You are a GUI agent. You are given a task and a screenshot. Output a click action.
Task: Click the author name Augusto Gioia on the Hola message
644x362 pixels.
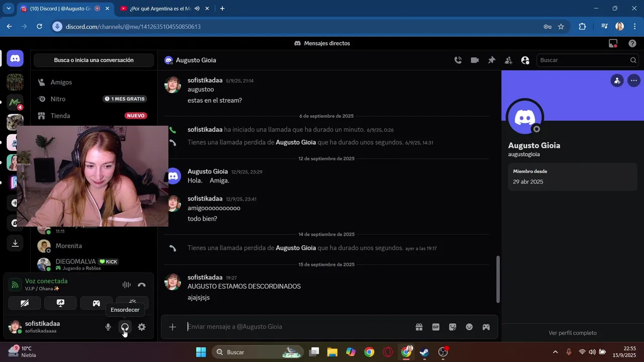click(208, 171)
